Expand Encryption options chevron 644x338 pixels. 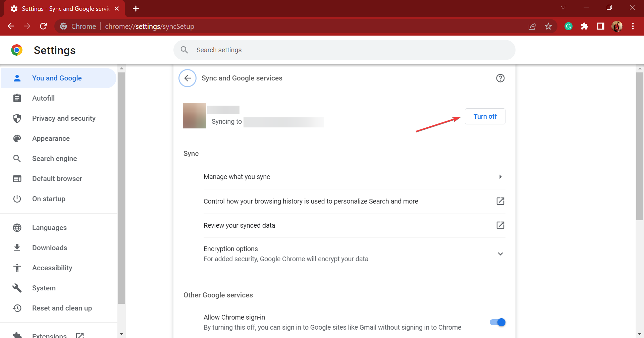pos(500,254)
